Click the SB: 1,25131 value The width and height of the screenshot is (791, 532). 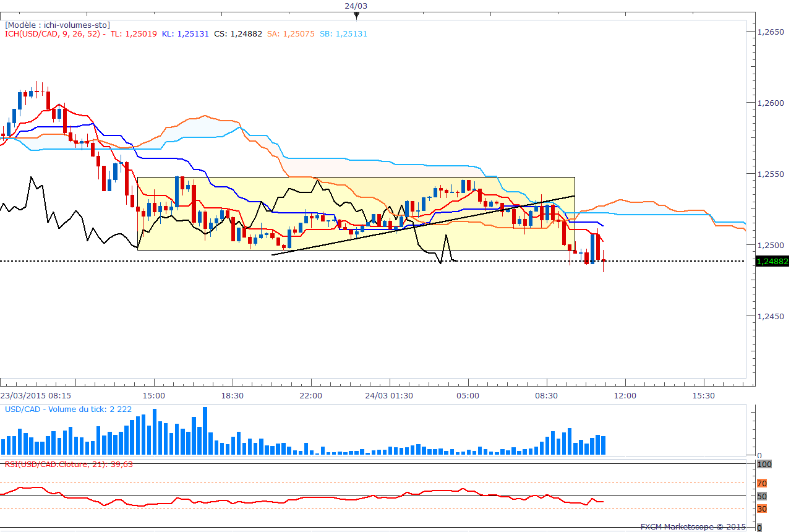pos(343,34)
